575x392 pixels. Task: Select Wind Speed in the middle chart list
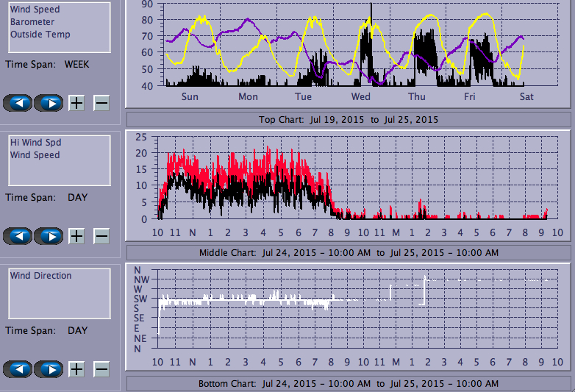coord(35,155)
